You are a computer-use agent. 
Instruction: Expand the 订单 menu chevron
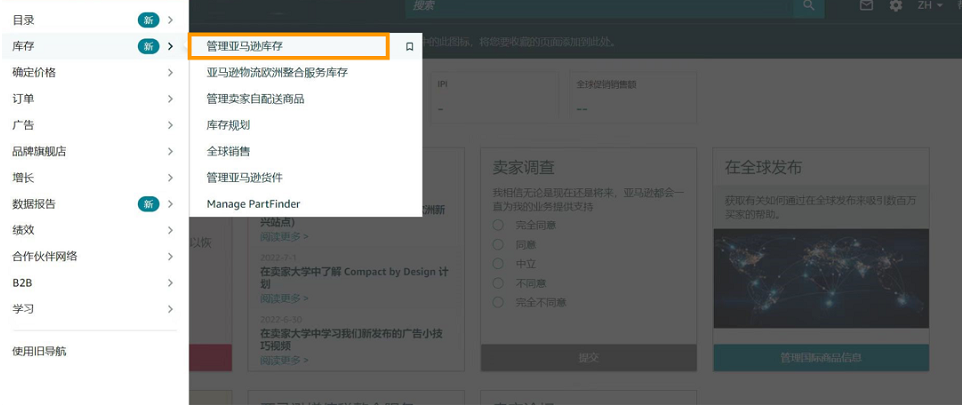170,99
